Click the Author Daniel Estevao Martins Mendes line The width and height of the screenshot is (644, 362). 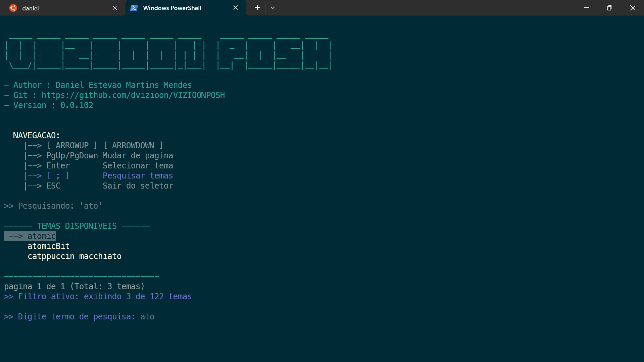tap(98, 85)
